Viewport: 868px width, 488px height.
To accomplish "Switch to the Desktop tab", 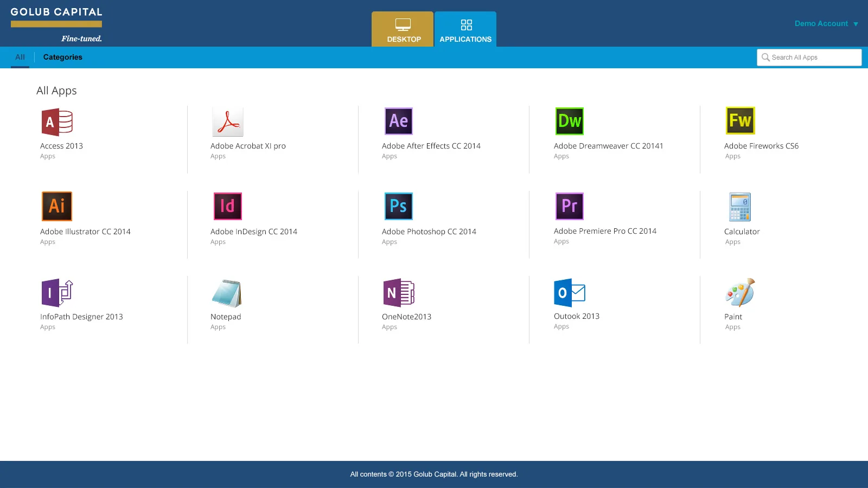I will 403,29.
